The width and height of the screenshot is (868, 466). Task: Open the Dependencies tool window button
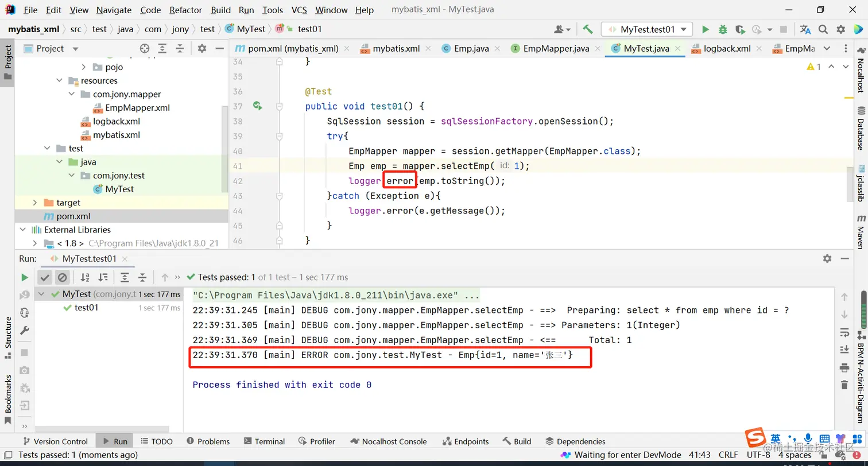pos(575,441)
